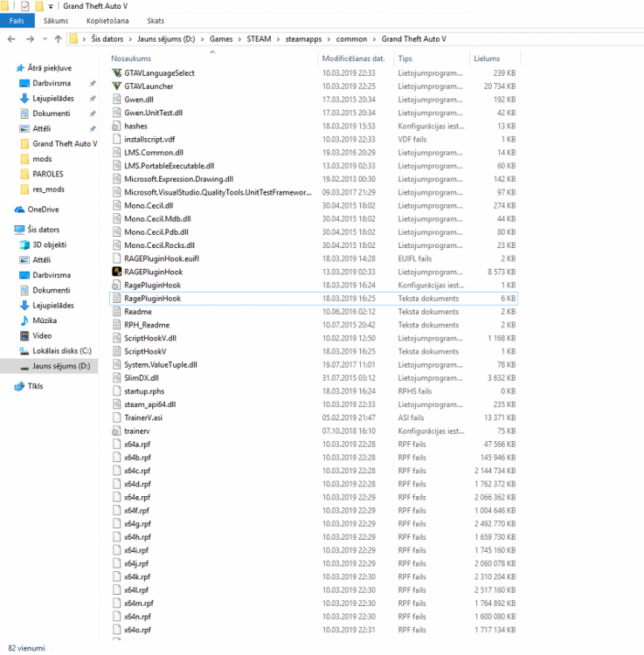Image resolution: width=644 pixels, height=655 pixels.
Task: Expand the chevron after Games in address bar
Action: (240, 39)
